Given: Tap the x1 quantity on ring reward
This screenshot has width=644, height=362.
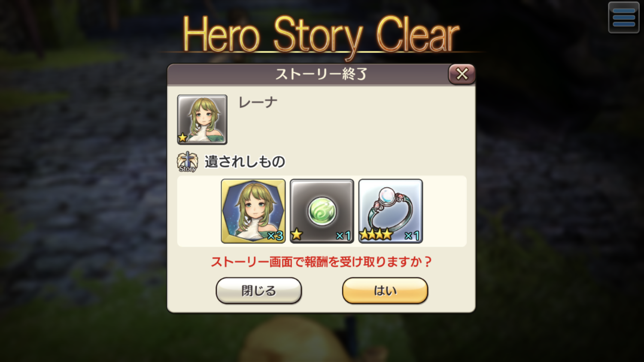Looking at the screenshot, I should click(x=412, y=235).
